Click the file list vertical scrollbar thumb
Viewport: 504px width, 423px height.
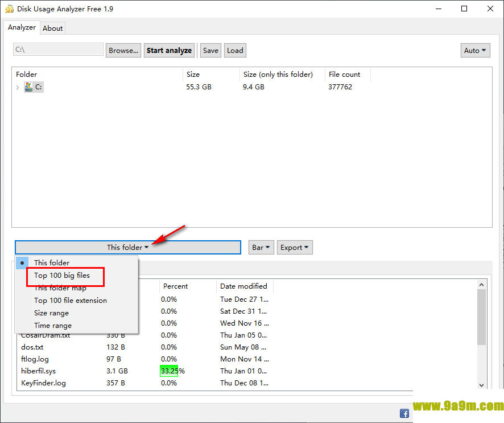pyautogui.click(x=481, y=317)
